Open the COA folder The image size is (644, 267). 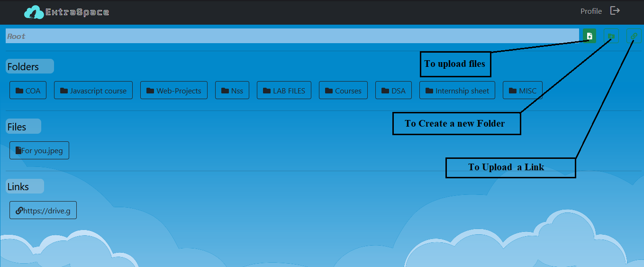click(x=28, y=90)
